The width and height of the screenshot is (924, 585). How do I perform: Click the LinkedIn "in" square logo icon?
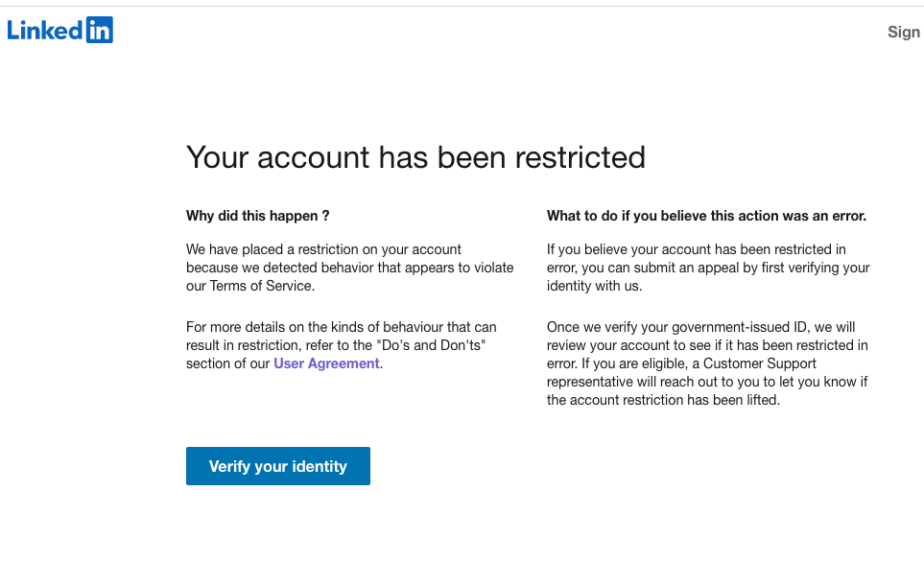(x=99, y=31)
